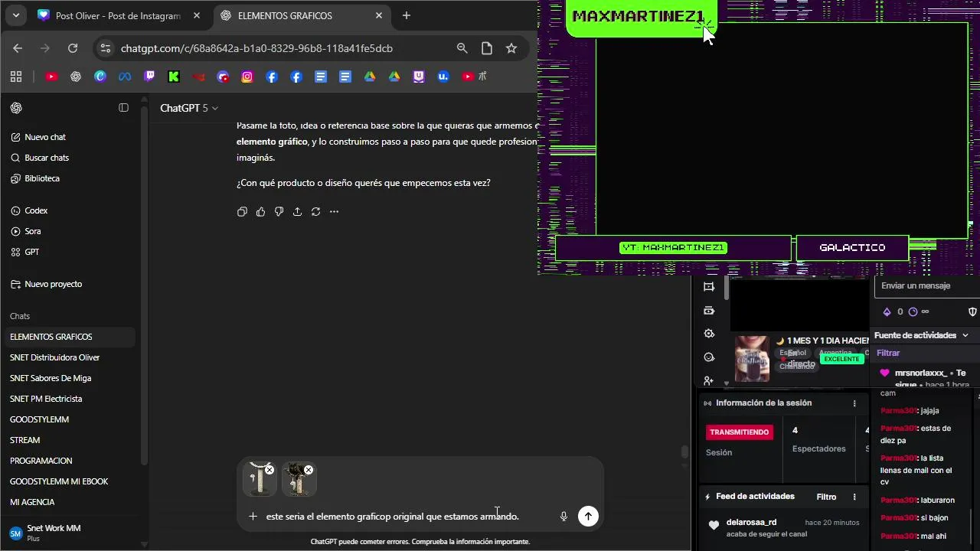The height and width of the screenshot is (551, 980).
Task: Select the ELEMENTOS GRAFICOS browser tab
Action: 301,15
